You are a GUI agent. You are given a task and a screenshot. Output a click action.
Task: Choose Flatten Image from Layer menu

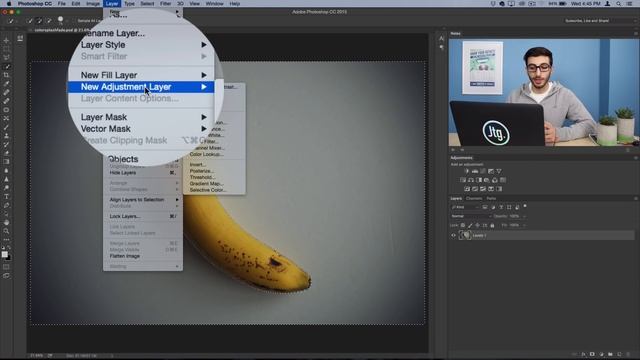coord(125,256)
